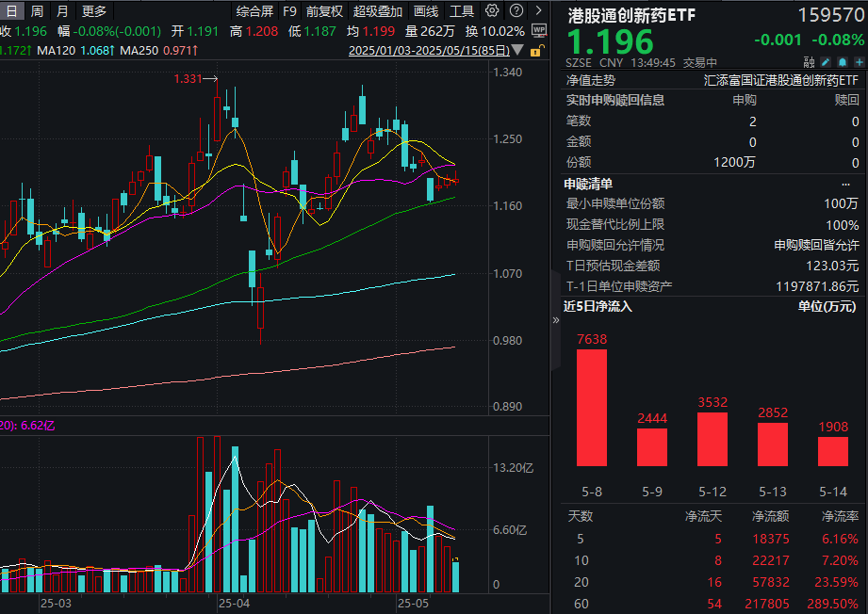
Task: Click the WP monitor icon
Action: click(538, 30)
